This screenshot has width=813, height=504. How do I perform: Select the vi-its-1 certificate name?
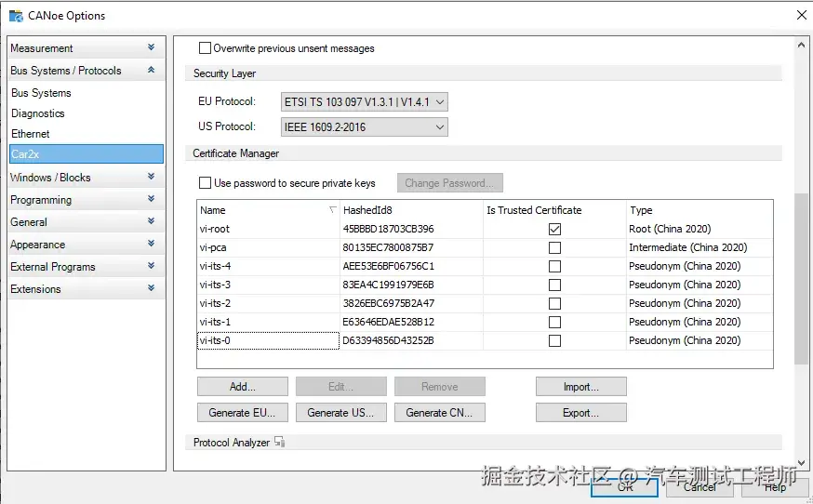tap(215, 322)
